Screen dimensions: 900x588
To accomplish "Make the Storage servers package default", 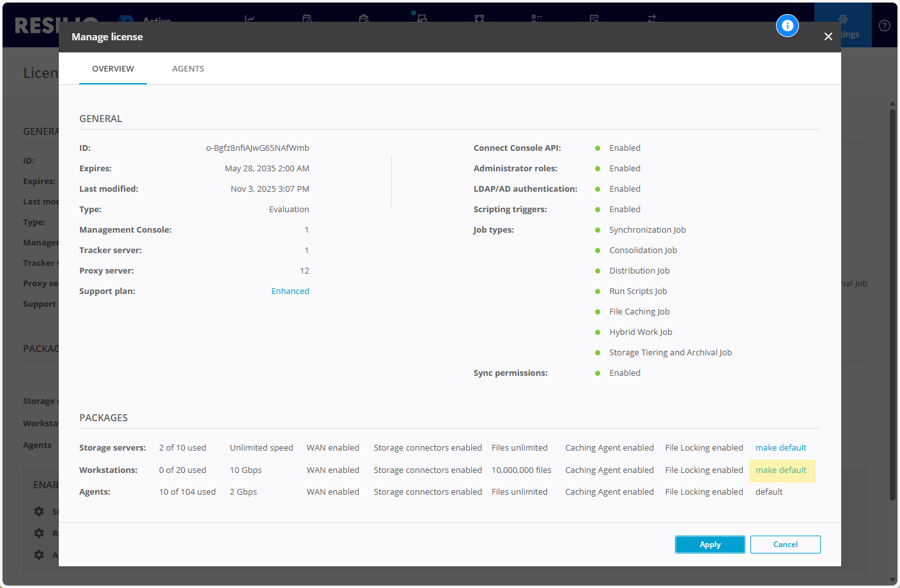I will (x=780, y=448).
